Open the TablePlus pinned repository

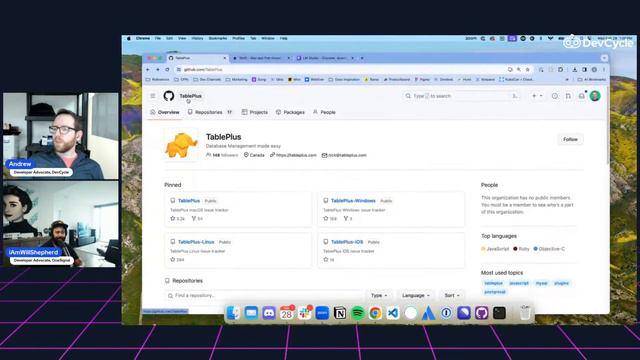pos(189,201)
